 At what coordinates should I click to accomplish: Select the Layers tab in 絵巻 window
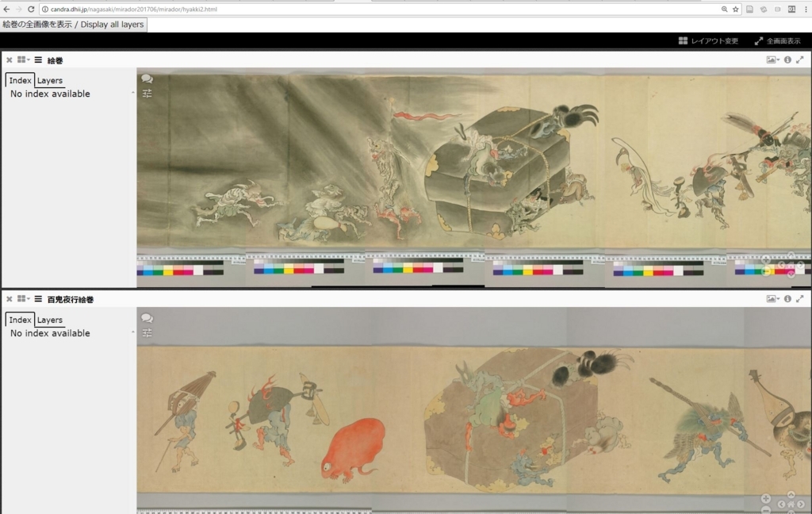coord(50,80)
